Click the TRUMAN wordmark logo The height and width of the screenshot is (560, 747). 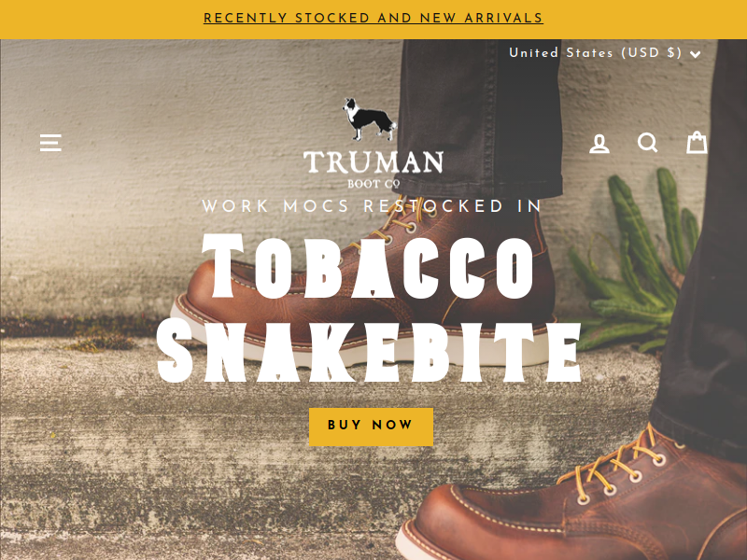click(373, 162)
